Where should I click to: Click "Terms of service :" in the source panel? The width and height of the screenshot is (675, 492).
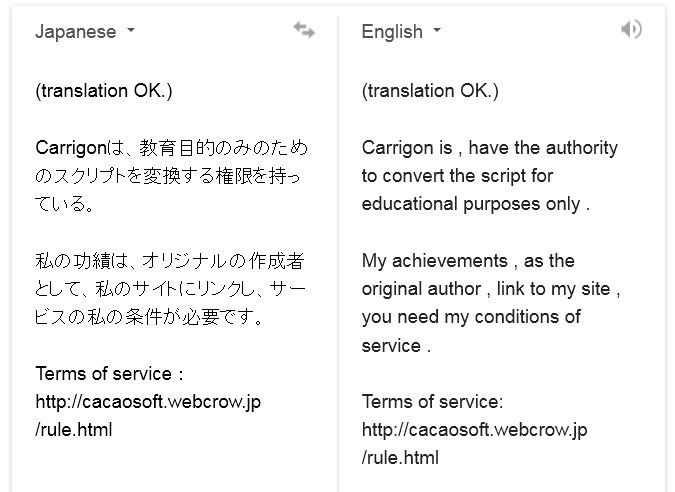[109, 374]
